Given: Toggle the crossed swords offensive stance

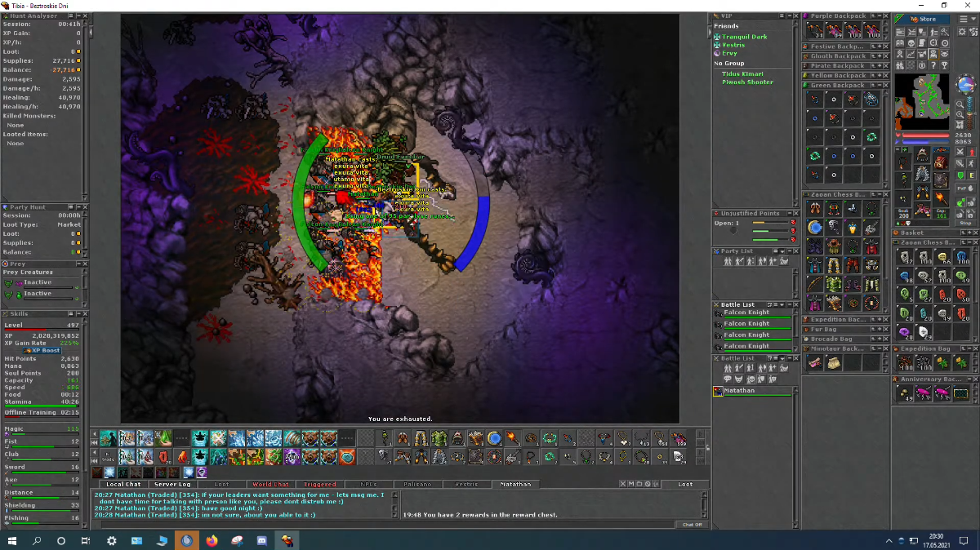Looking at the screenshot, I should 960,151.
